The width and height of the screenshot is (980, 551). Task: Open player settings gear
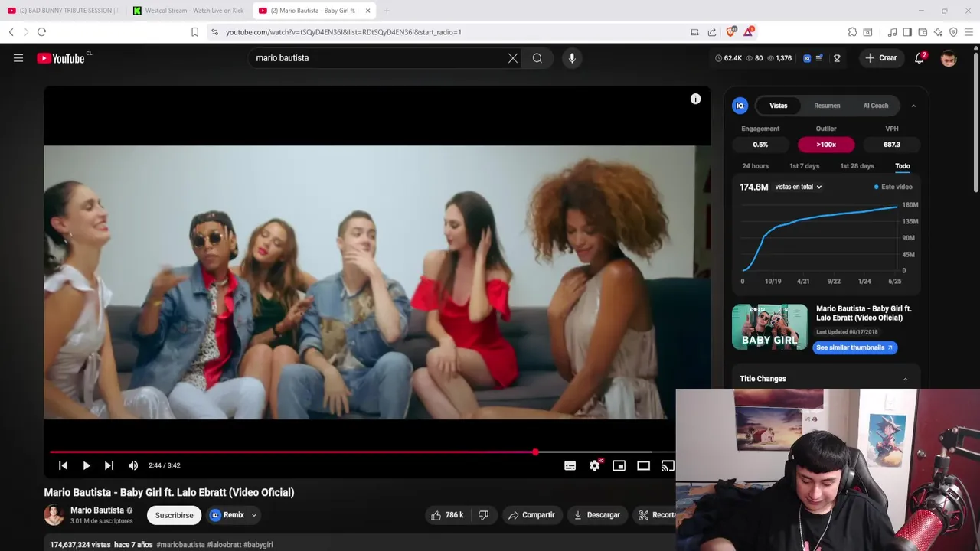[x=595, y=465]
